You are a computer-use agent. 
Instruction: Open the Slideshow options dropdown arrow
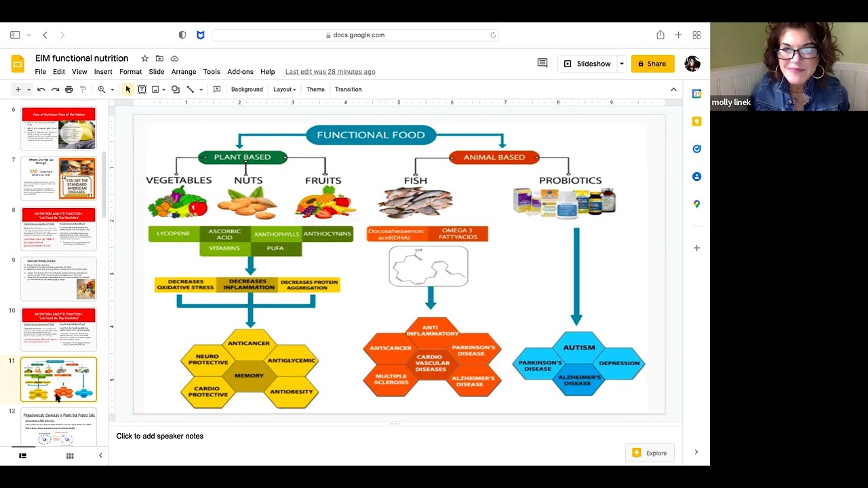click(622, 64)
